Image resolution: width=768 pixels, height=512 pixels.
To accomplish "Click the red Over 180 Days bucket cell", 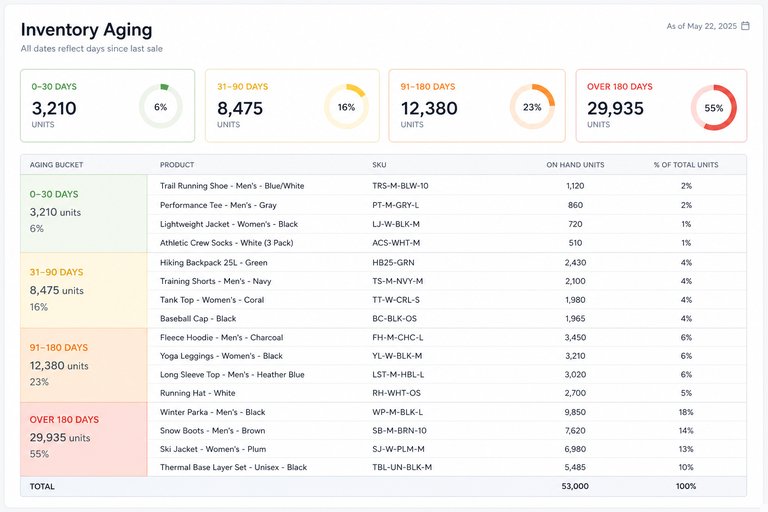I will (84, 439).
